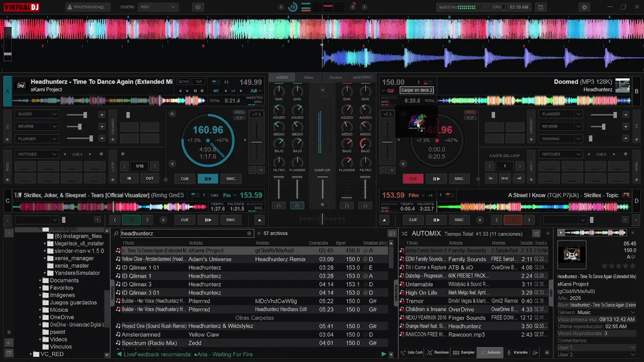Switch to the Video mixer tab
The height and width of the screenshot is (362, 644).
coord(308,77)
